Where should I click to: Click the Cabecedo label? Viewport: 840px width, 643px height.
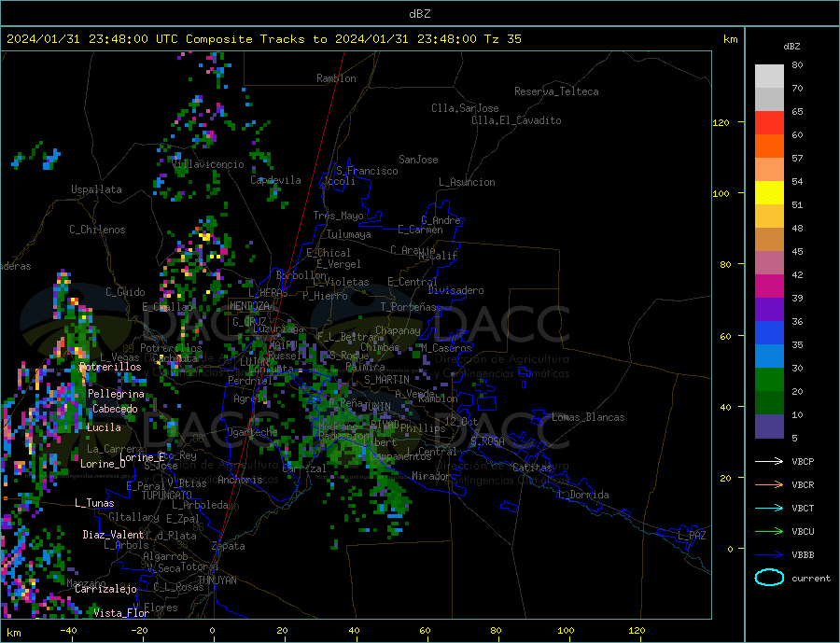point(115,409)
